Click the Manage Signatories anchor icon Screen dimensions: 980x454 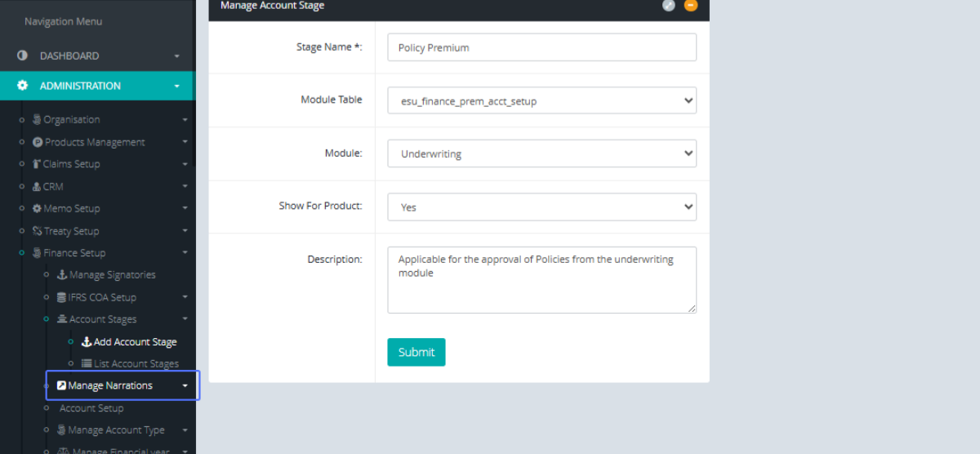(x=62, y=275)
